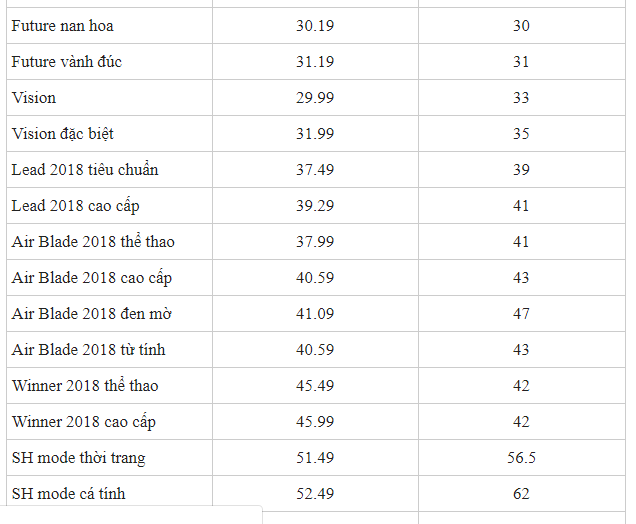Screen dimensions: 636x524
Task: Click Winner 2018 cao cấp cell
Action: pyautogui.click(x=110, y=422)
